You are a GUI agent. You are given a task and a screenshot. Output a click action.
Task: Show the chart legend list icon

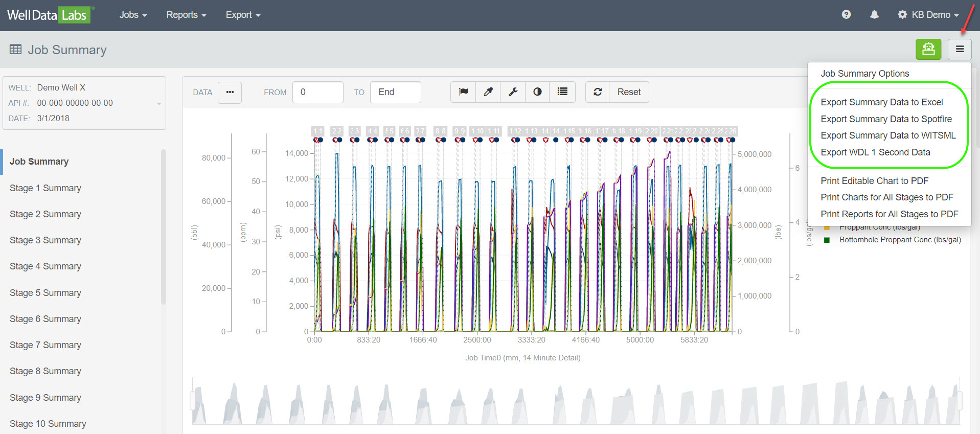pyautogui.click(x=562, y=92)
